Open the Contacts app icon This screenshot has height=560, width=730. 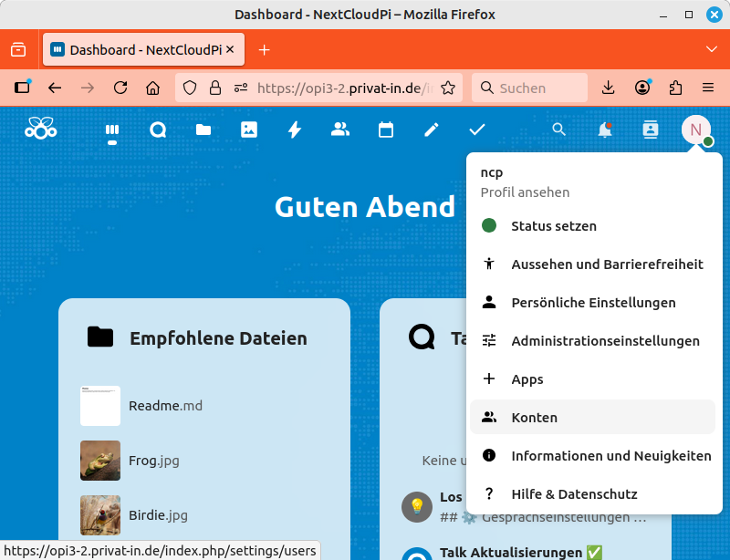[340, 130]
